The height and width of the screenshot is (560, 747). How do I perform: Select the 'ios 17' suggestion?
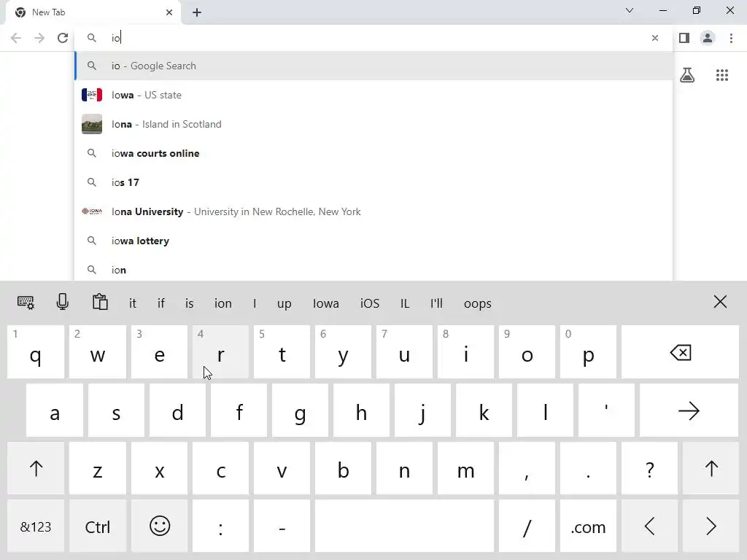click(374, 182)
